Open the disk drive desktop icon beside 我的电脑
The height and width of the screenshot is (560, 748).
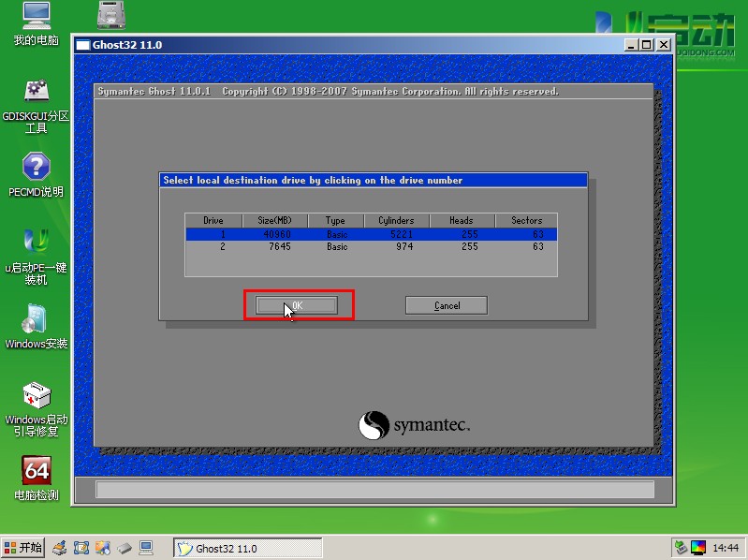pyautogui.click(x=111, y=15)
